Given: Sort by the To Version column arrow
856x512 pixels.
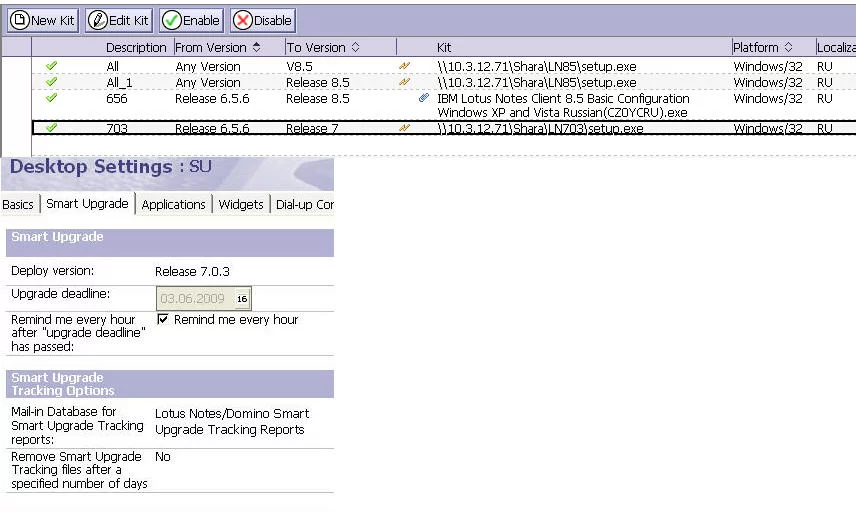Looking at the screenshot, I should 355,47.
